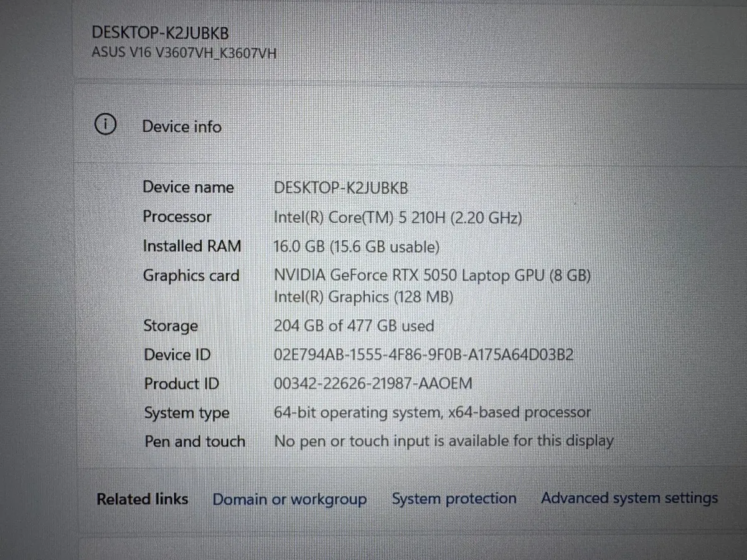The height and width of the screenshot is (560, 747).
Task: Click the Device info circle icon
Action: [x=105, y=125]
